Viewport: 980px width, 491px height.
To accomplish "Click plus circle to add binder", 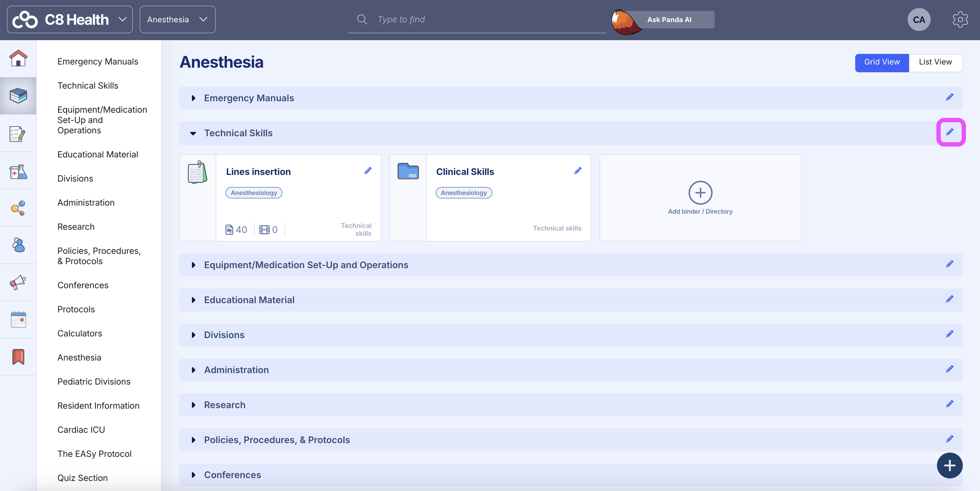I will point(700,192).
